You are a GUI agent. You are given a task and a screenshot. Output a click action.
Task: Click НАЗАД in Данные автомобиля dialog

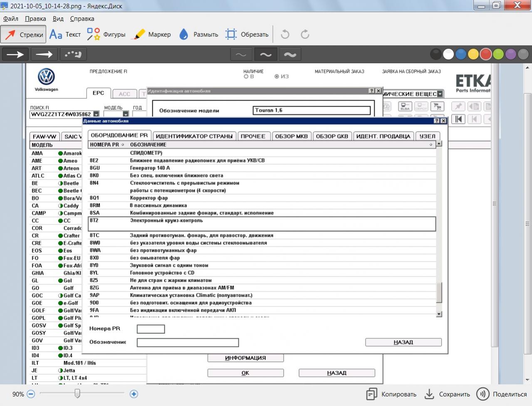[403, 342]
